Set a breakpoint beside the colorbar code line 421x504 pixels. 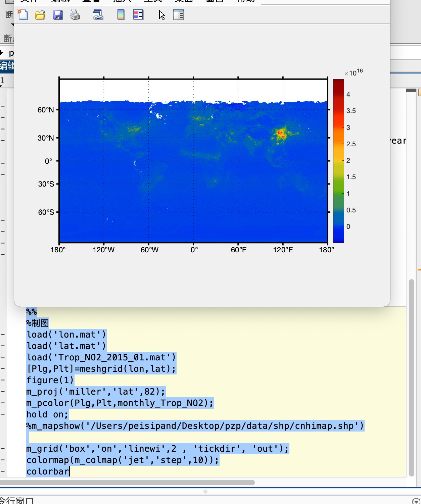[x=3, y=471]
